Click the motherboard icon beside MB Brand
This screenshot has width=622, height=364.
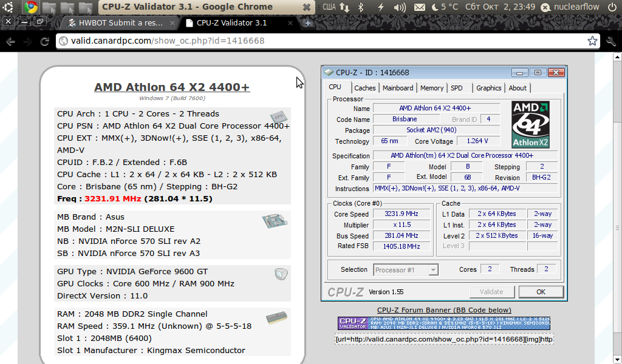[275, 221]
